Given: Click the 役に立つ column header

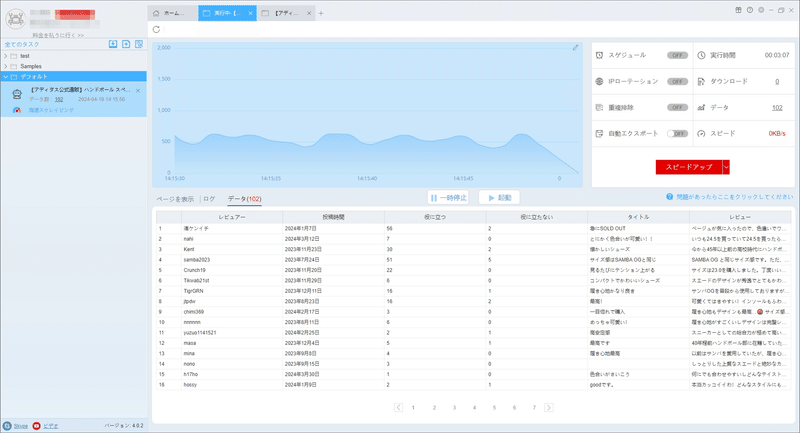Looking at the screenshot, I should pyautogui.click(x=435, y=217).
